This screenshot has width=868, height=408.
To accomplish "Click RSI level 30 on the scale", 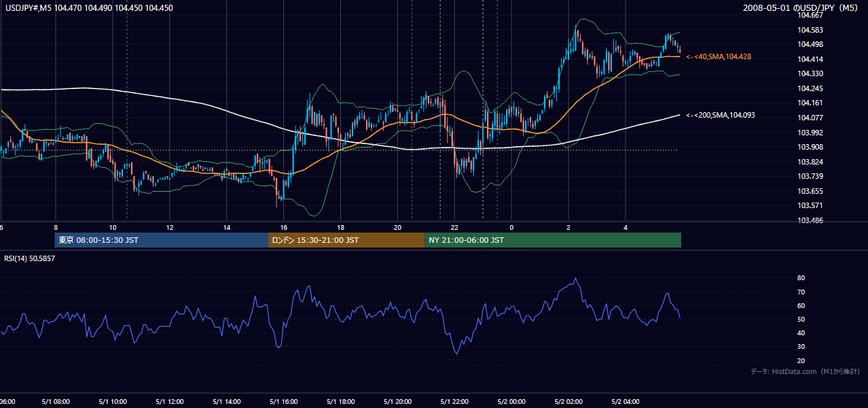I will [x=801, y=347].
